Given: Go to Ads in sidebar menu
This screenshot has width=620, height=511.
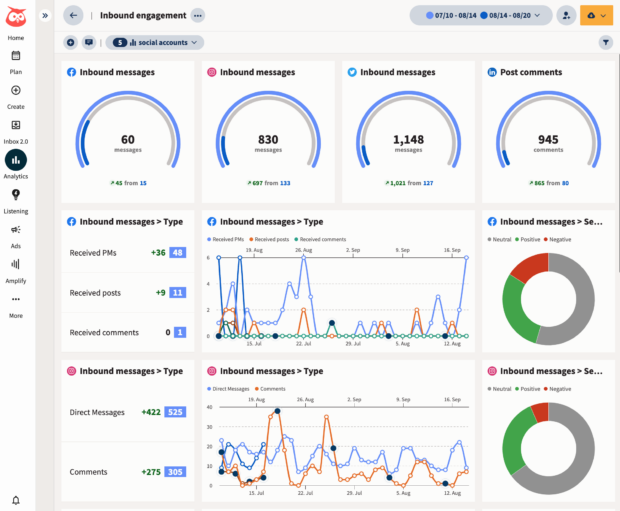Looking at the screenshot, I should [x=16, y=234].
